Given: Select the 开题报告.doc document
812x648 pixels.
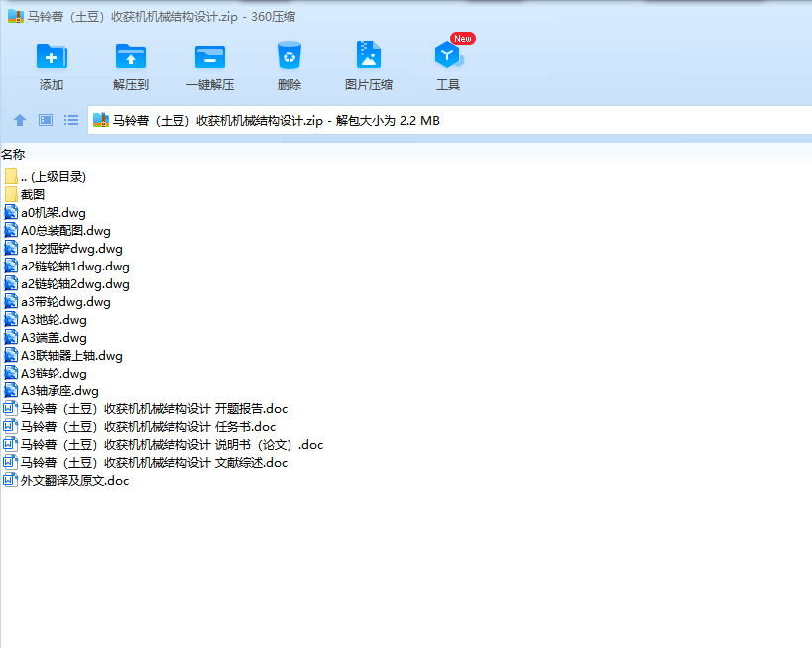Looking at the screenshot, I should (154, 409).
